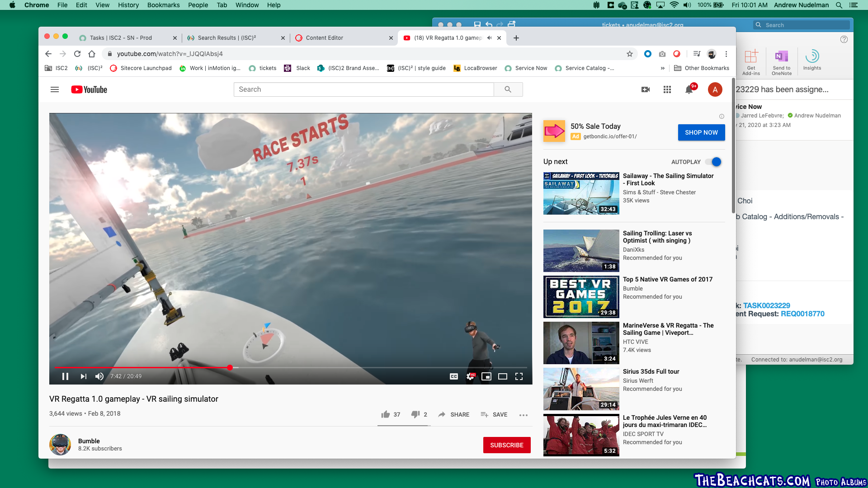Screen dimensions: 868x488
Task: Open Service Now bookmark
Action: click(526, 68)
